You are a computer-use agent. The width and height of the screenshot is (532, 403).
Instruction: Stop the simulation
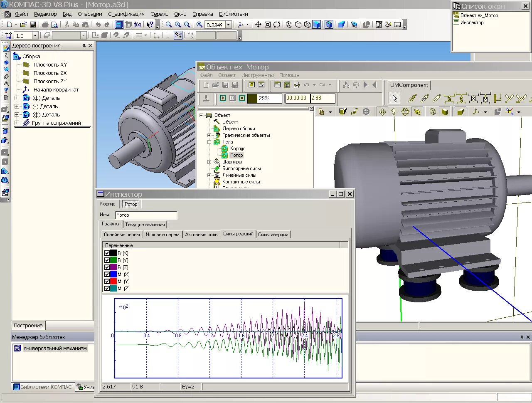tap(242, 98)
